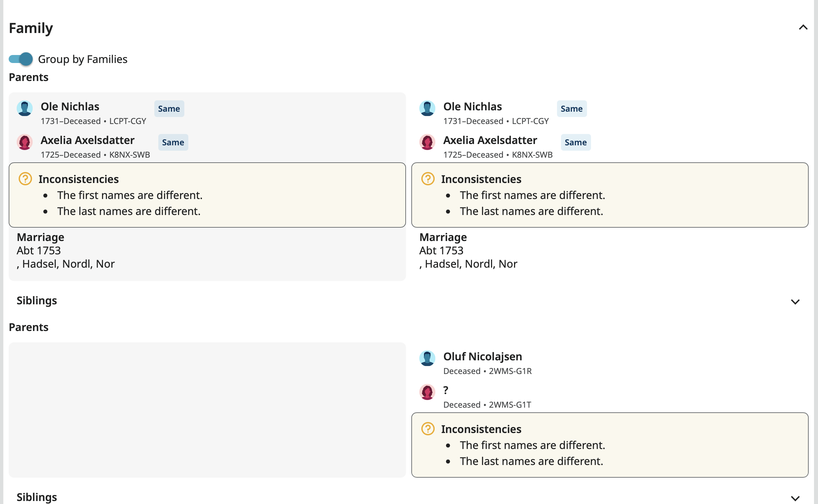Screen dimensions: 818x504
Task: Click unknown mother's female avatar icon
Action: [x=427, y=392]
